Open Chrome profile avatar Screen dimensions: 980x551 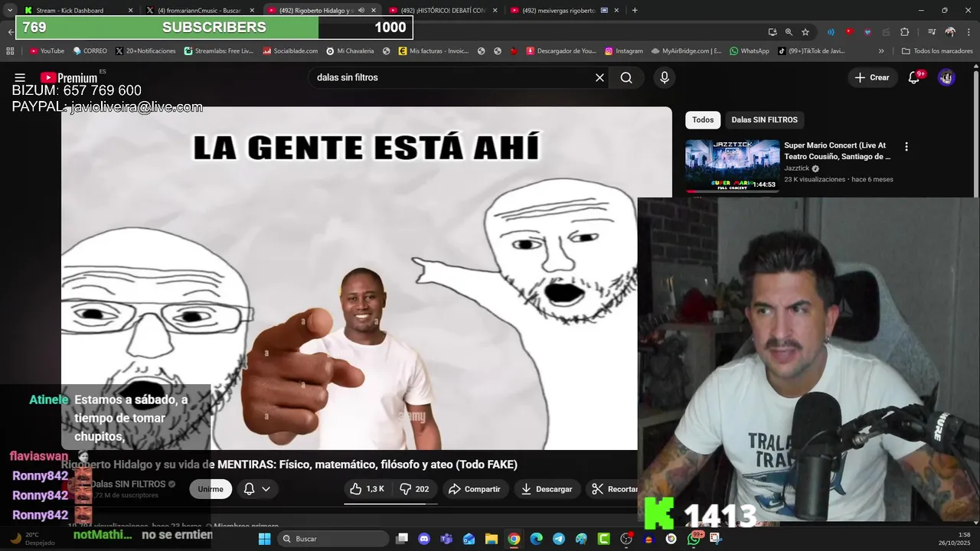pyautogui.click(x=950, y=32)
